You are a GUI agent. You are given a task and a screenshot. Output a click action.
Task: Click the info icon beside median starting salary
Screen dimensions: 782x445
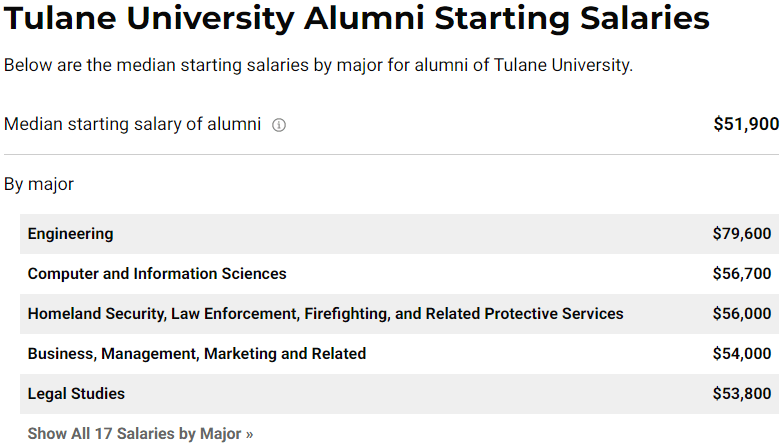point(279,125)
